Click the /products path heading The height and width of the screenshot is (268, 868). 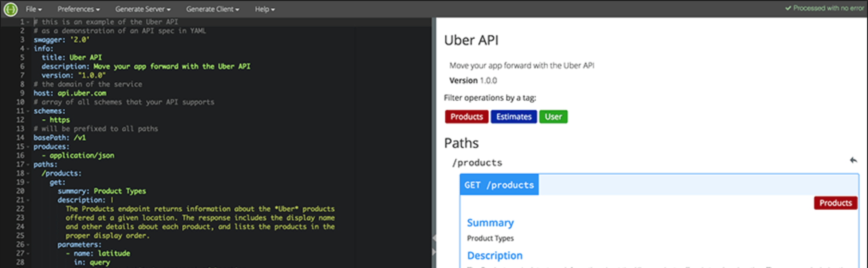477,163
